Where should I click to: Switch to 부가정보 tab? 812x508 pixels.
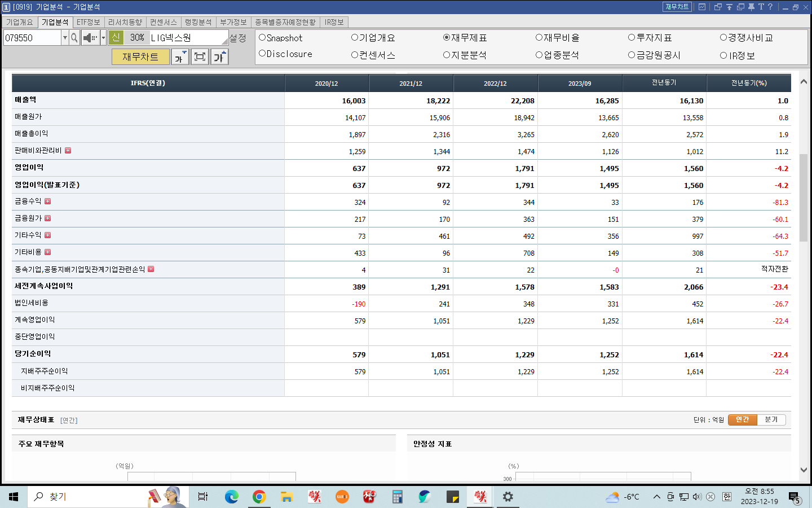click(233, 22)
